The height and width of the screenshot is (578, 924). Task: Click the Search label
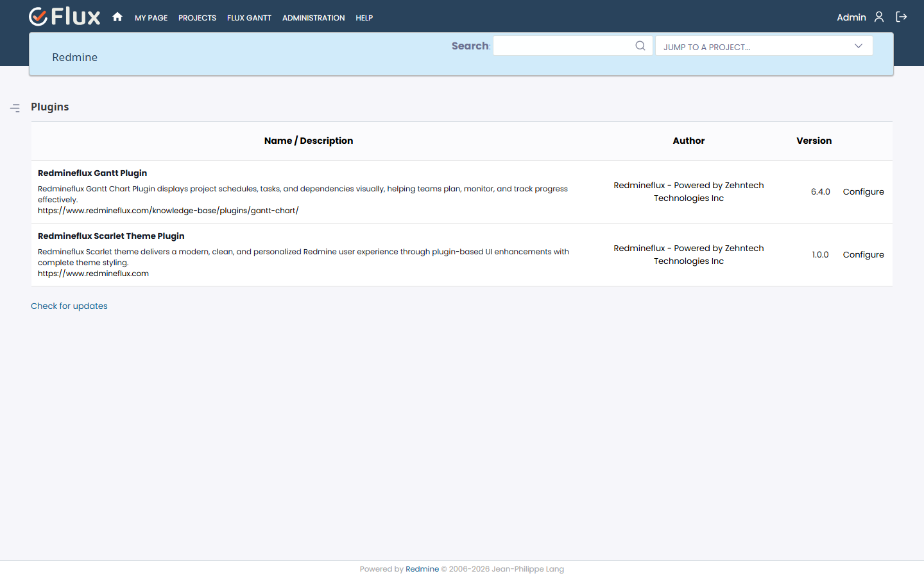[470, 46]
